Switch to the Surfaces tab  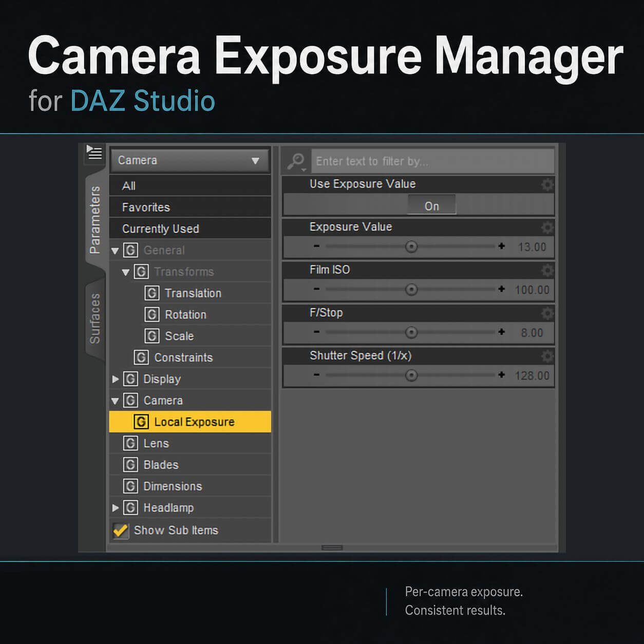pos(95,318)
